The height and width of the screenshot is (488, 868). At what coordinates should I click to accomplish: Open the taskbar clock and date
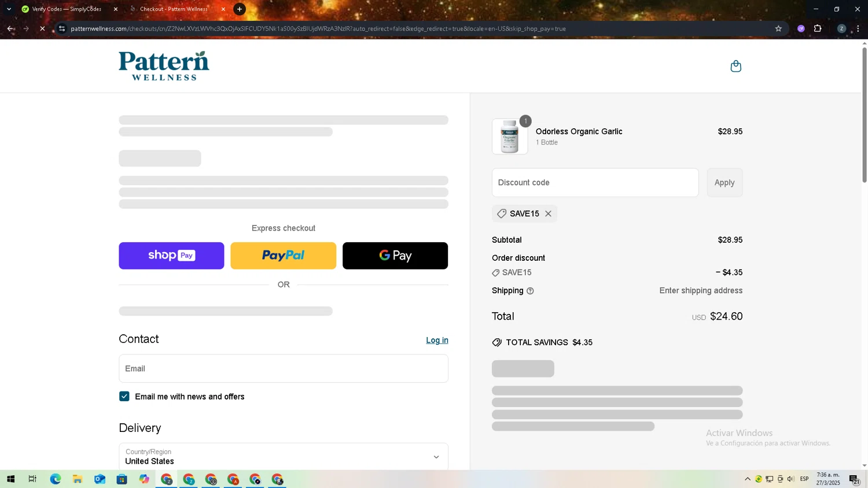pyautogui.click(x=828, y=479)
